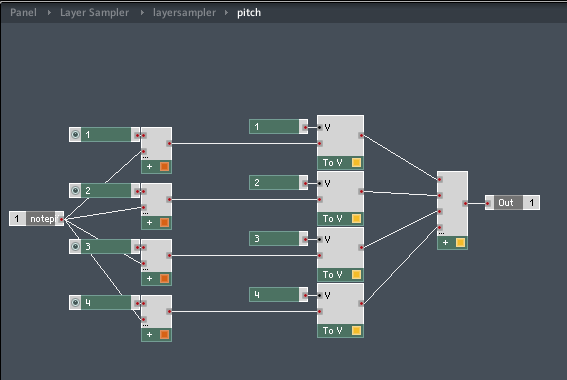Click yellow square on To V module beside constant 4
Screen dimensions: 567x380
tap(356, 331)
